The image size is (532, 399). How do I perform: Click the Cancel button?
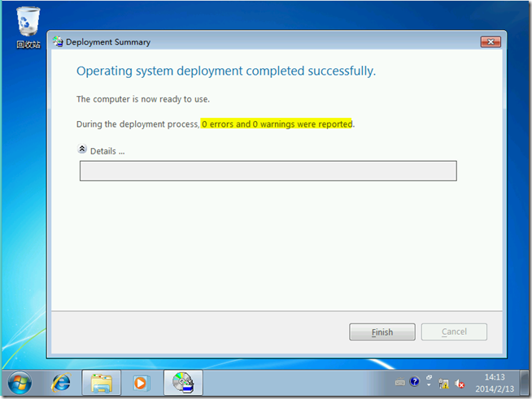(454, 332)
